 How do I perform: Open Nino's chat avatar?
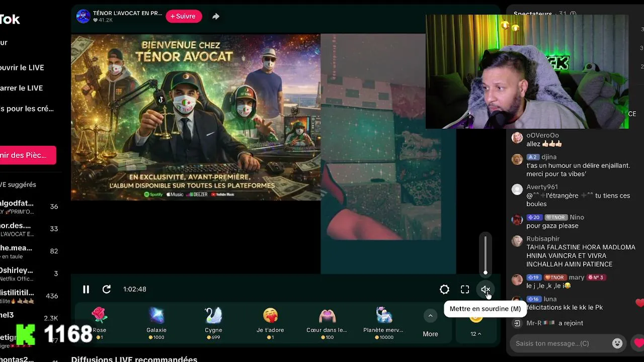(x=517, y=220)
